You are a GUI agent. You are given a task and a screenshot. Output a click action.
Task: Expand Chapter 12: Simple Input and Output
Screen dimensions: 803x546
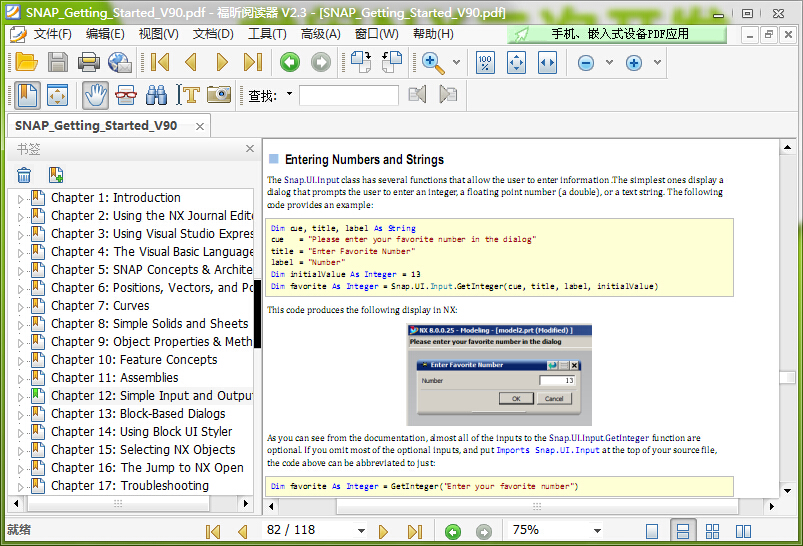[19, 396]
